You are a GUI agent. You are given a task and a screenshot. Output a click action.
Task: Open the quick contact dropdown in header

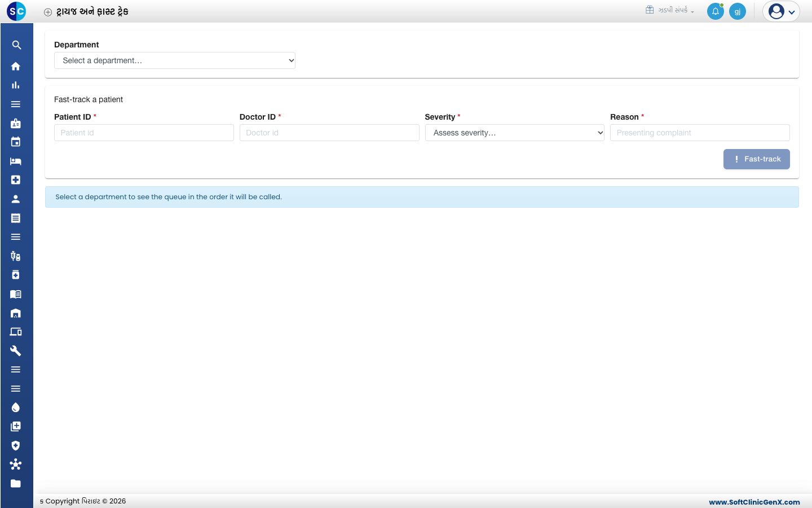670,10
